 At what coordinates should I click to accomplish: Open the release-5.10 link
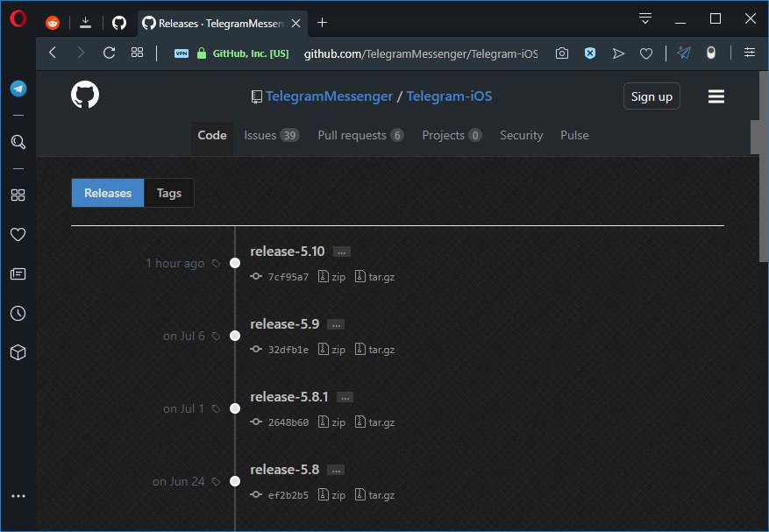coord(288,251)
